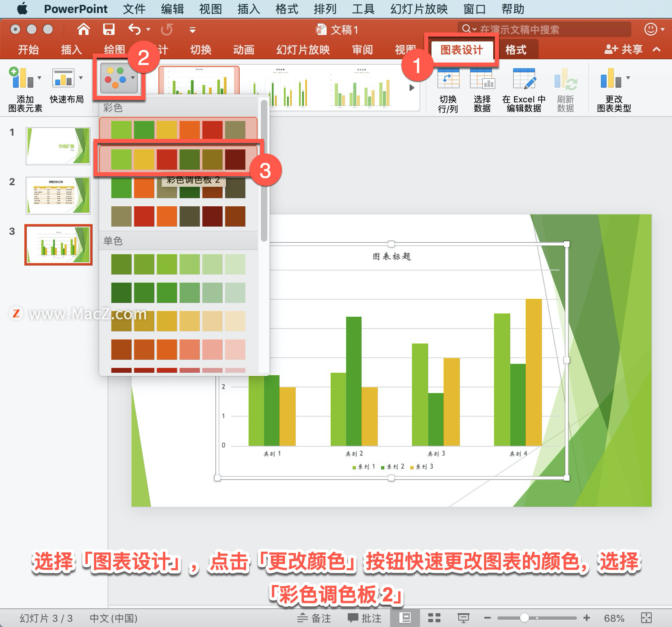Screen dimensions: 672x627
Task: Switch to Normal view icon
Action: (x=405, y=618)
